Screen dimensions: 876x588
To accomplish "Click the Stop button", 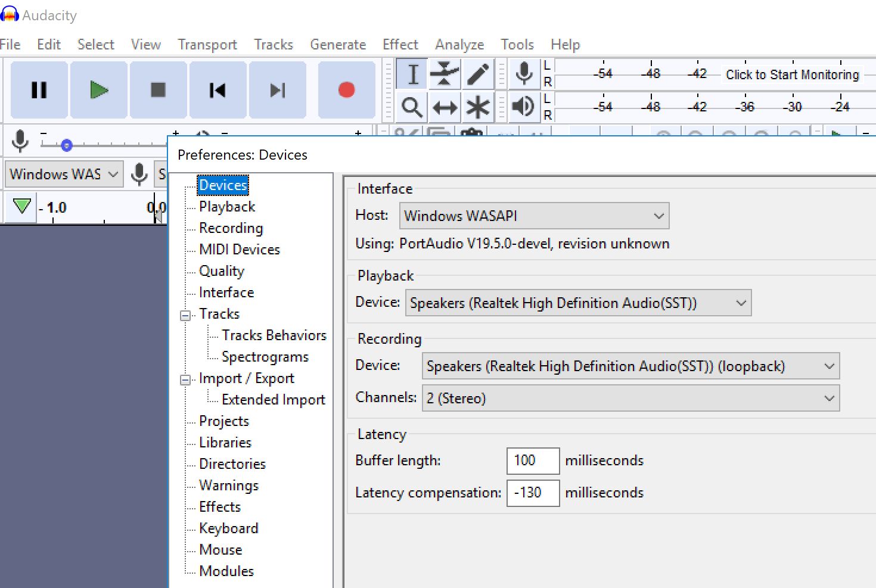I will 158,90.
